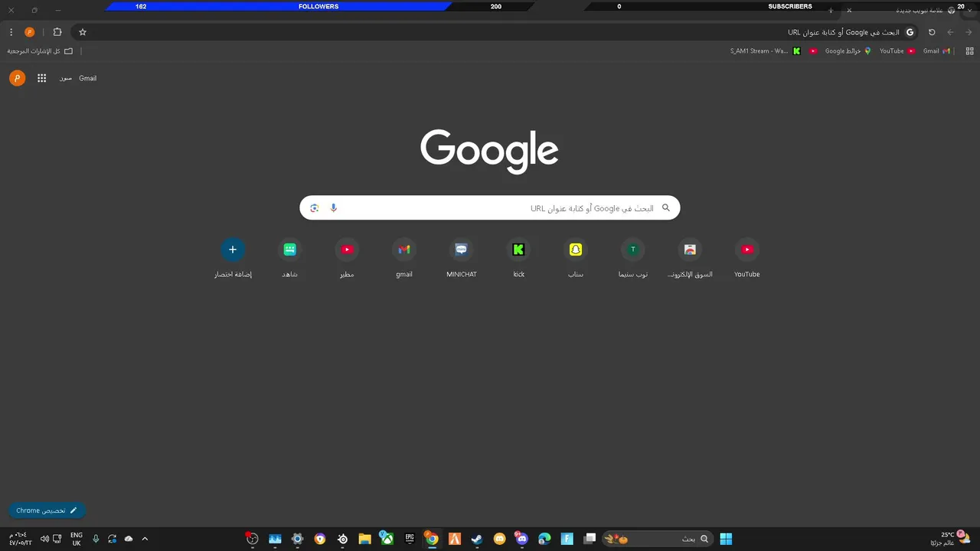Open Microsoft Edge from the taskbar
This screenshot has height=551, width=980.
544,539
